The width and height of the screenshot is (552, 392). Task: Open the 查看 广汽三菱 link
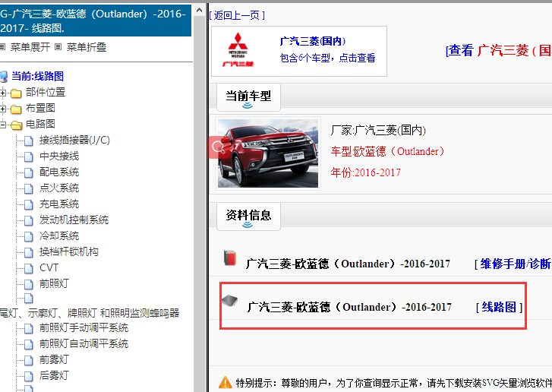[x=499, y=50]
